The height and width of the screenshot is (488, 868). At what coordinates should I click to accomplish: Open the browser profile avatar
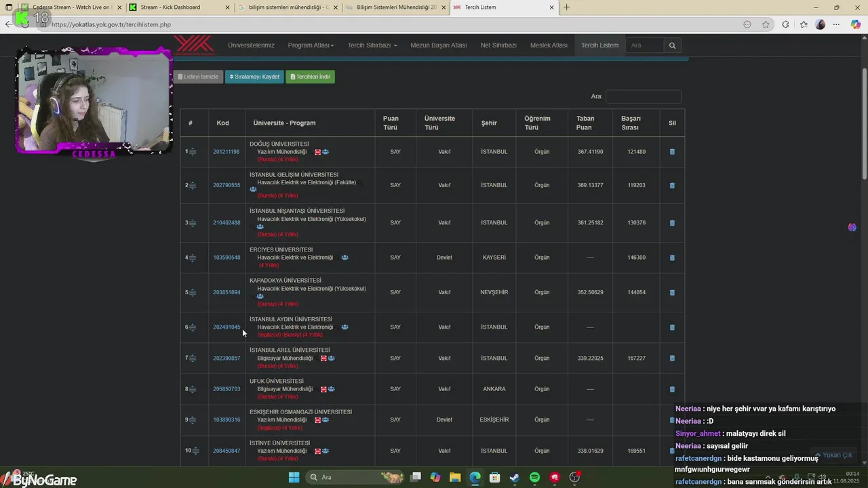click(821, 24)
